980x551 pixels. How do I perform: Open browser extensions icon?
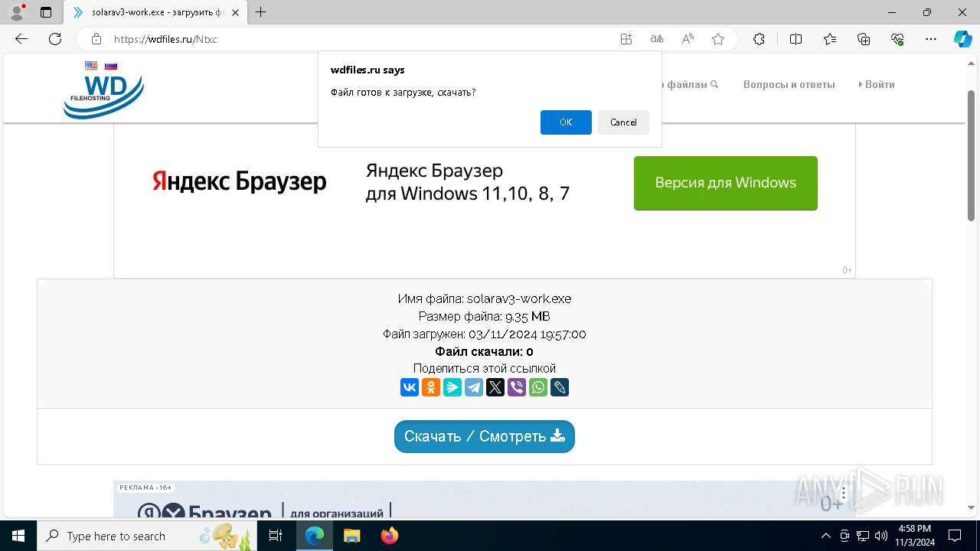(759, 39)
